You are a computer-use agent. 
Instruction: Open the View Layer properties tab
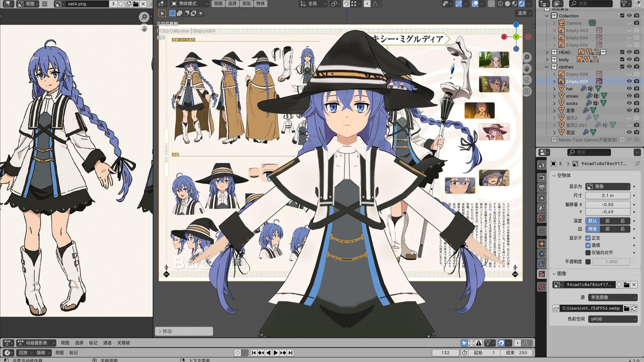click(x=542, y=198)
